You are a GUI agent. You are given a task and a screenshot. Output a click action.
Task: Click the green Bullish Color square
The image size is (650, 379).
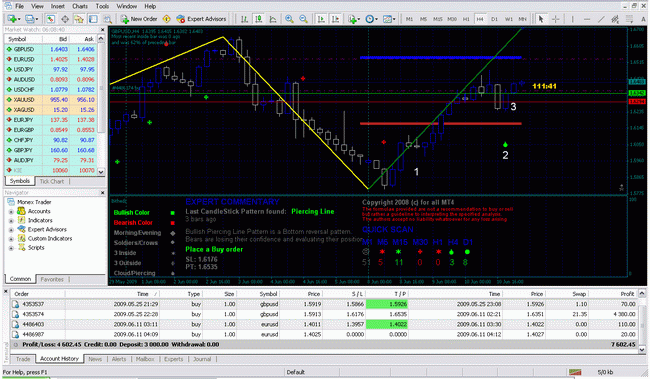[172, 213]
